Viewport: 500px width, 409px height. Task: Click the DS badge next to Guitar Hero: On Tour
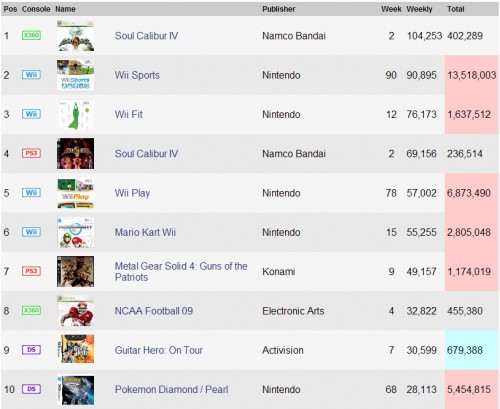(31, 350)
